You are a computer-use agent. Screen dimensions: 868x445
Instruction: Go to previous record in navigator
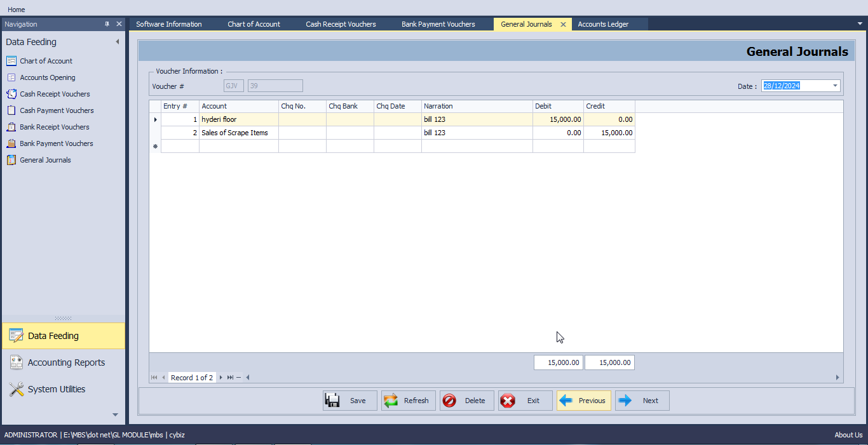pos(163,378)
